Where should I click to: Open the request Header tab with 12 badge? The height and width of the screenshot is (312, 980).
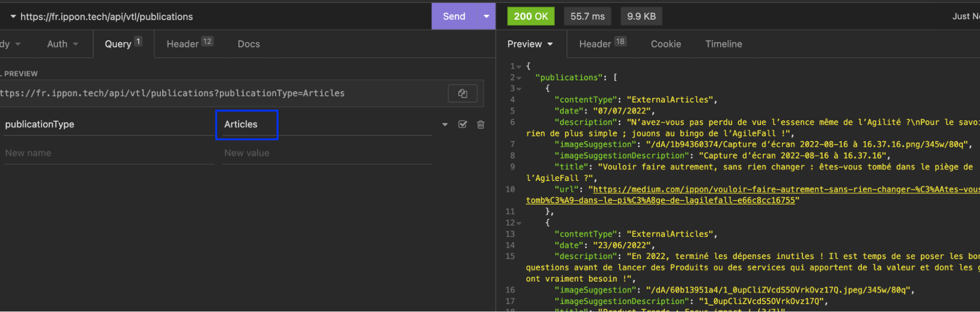tap(189, 44)
